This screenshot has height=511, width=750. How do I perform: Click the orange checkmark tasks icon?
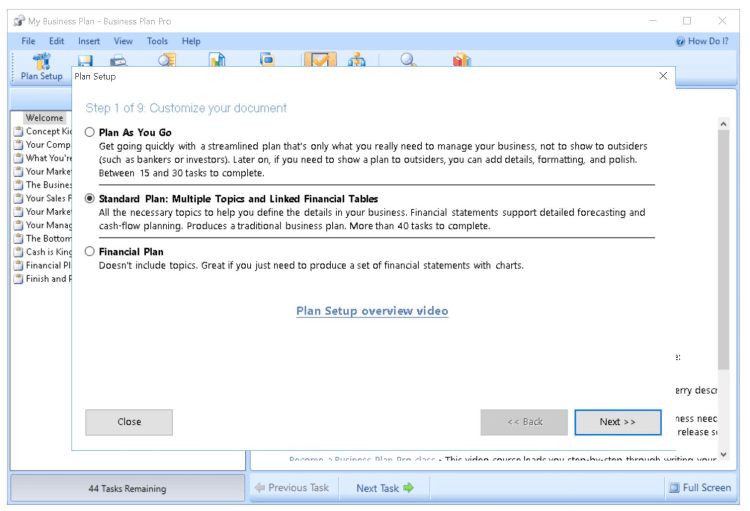click(x=320, y=59)
